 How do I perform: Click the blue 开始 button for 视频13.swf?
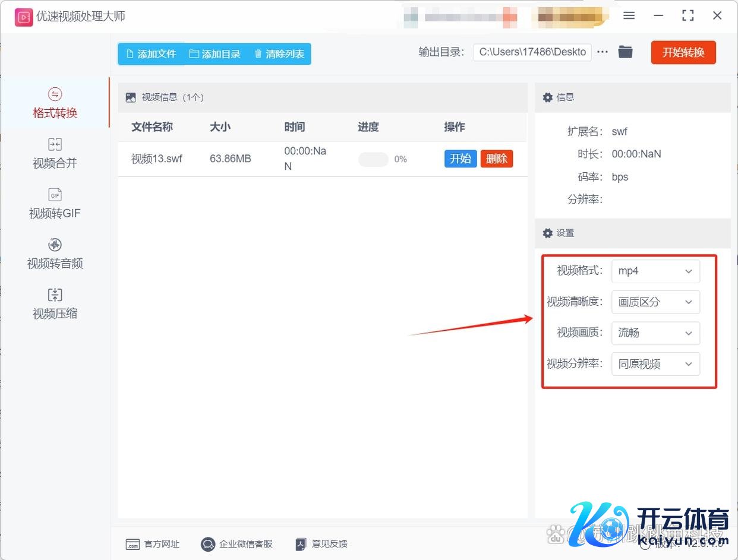click(x=461, y=159)
